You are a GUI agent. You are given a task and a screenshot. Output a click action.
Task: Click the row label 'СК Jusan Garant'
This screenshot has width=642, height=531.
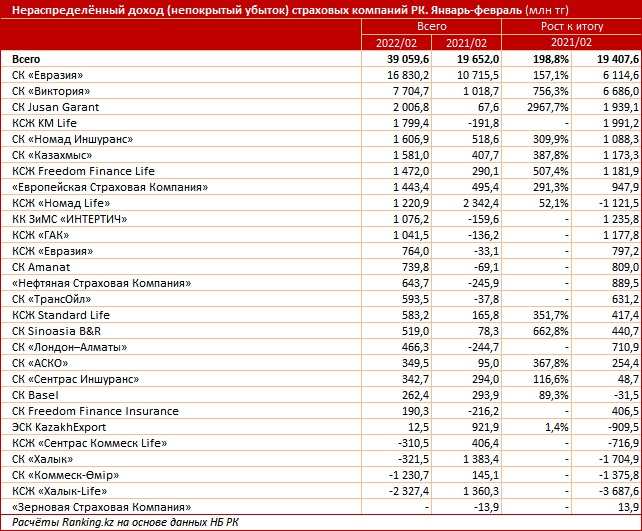click(55, 107)
